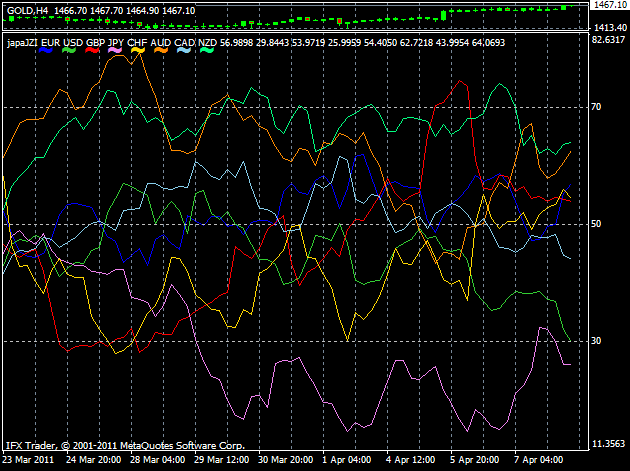Viewport: 630px width, 471px height.
Task: Click the mint green NZD color marker
Action: (207, 50)
